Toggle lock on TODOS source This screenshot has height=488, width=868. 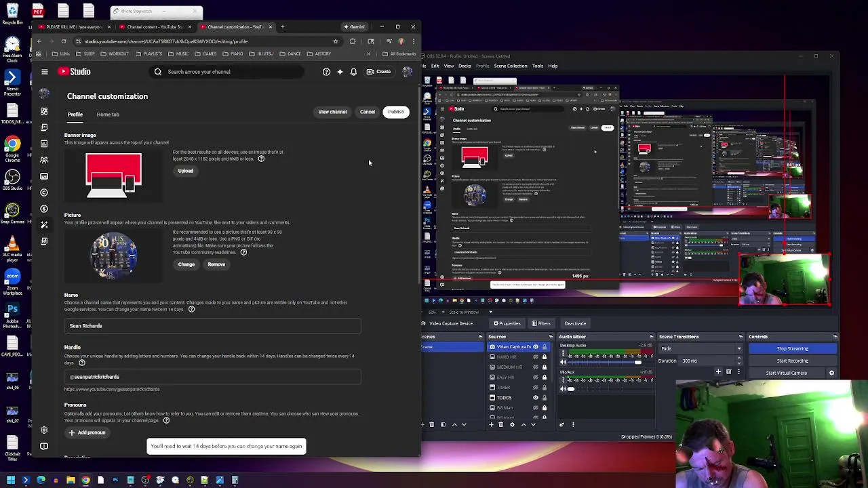(x=544, y=398)
